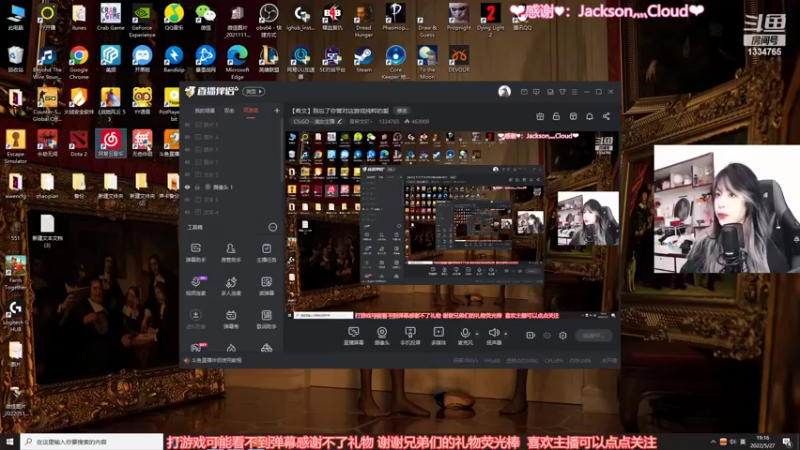
Task: Open the 视频连麦 microphone tool
Action: [195, 286]
